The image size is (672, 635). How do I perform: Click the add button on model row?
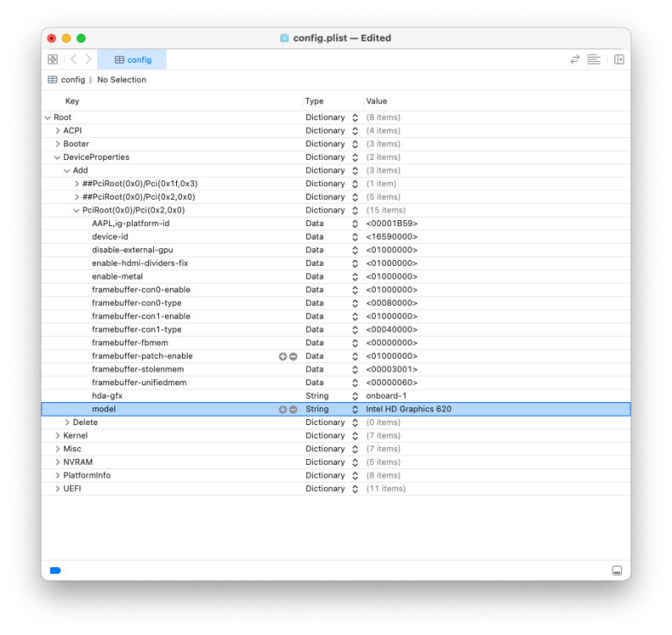coord(283,410)
